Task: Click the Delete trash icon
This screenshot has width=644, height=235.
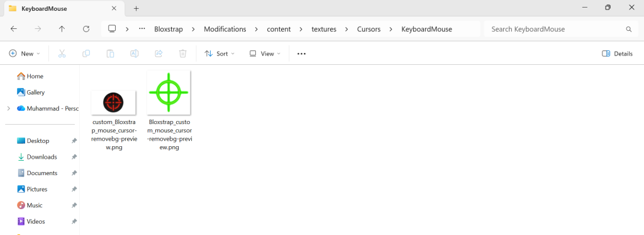Action: pyautogui.click(x=183, y=54)
